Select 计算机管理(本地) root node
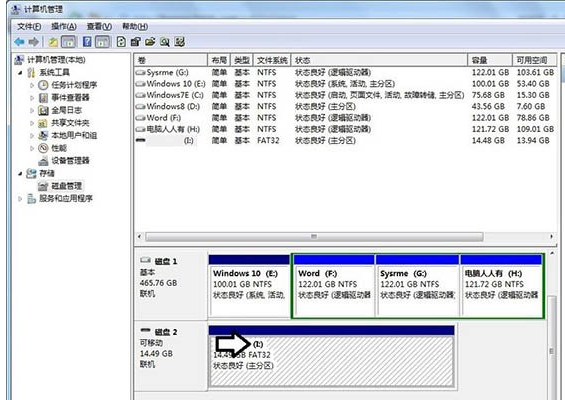This screenshot has height=400, width=565. [x=50, y=59]
